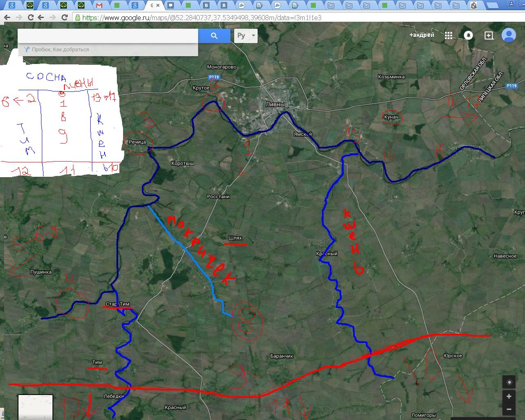Click the blue search magnifier button
Screen dimensions: 525x420
(x=214, y=36)
